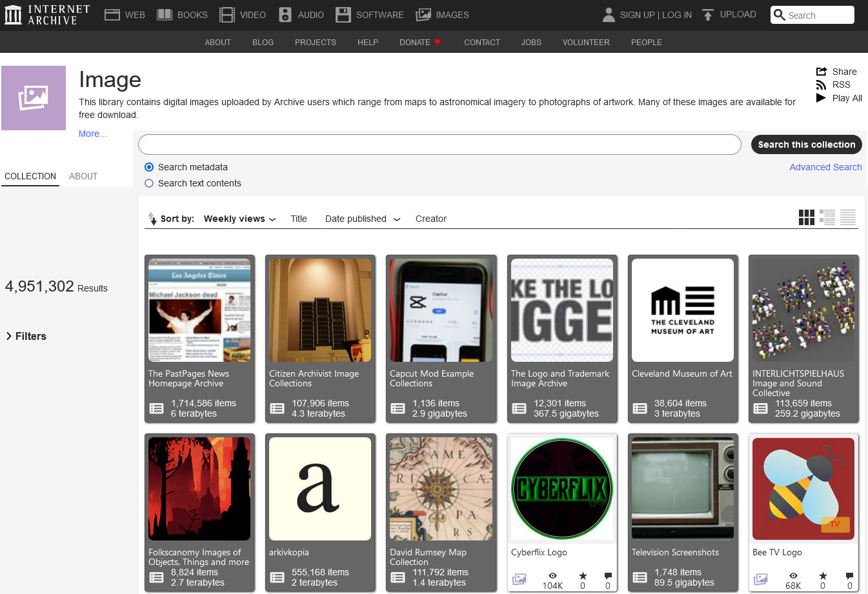Image resolution: width=868 pixels, height=594 pixels.
Task: Open ABOUT in the navigation bar
Action: [218, 42]
